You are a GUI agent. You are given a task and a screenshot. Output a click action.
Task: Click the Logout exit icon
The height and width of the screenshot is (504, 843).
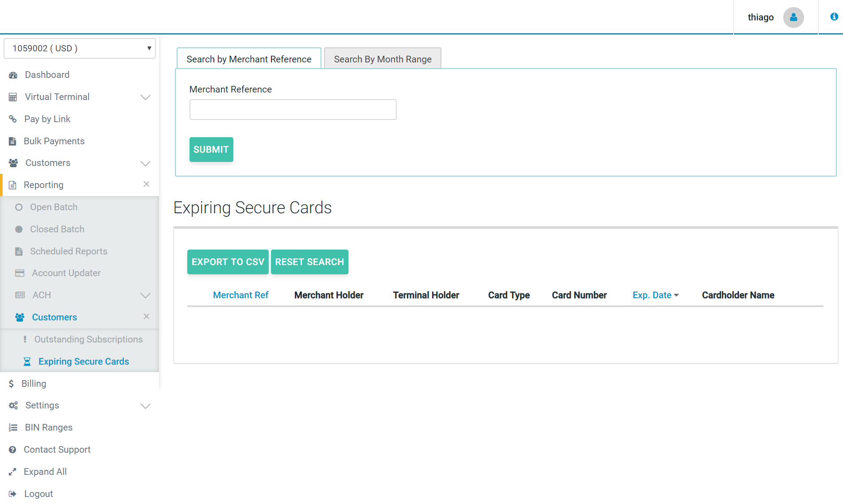pyautogui.click(x=12, y=494)
